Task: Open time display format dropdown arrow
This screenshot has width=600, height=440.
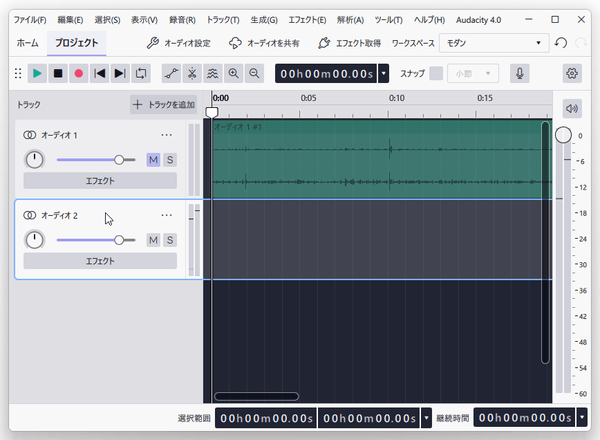Action: point(383,73)
